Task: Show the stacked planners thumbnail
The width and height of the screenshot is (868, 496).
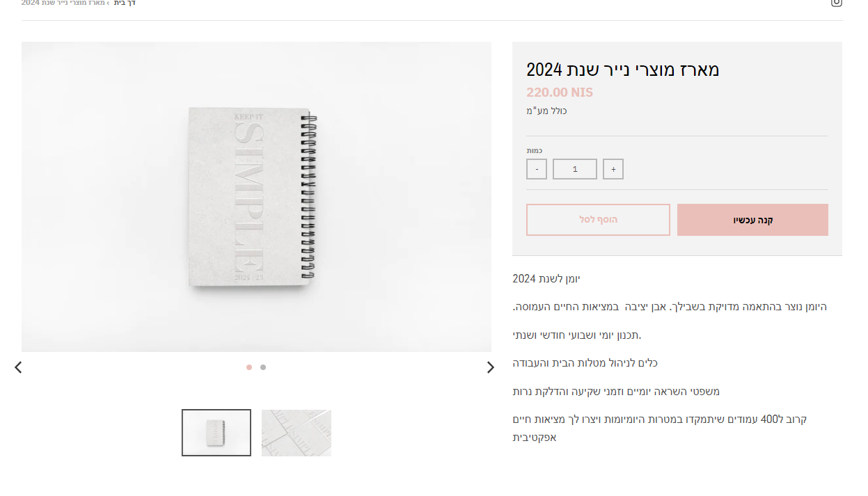Action: click(297, 433)
